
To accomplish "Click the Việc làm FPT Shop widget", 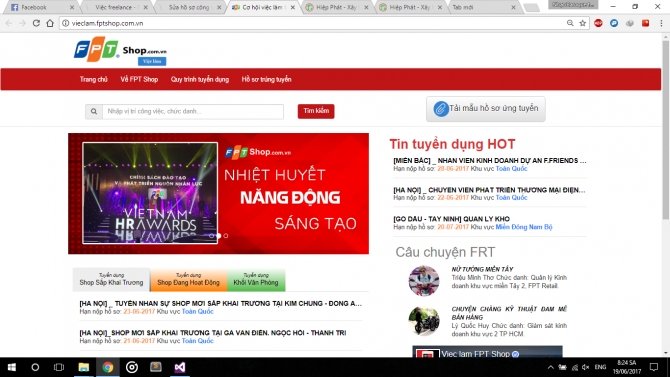I will coord(487,352).
